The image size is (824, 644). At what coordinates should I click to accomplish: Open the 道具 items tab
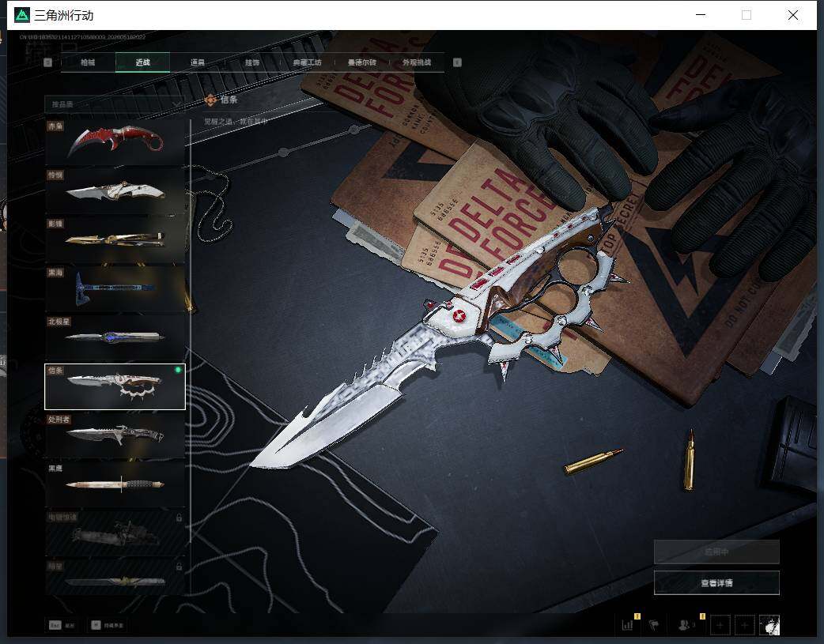[x=198, y=62]
